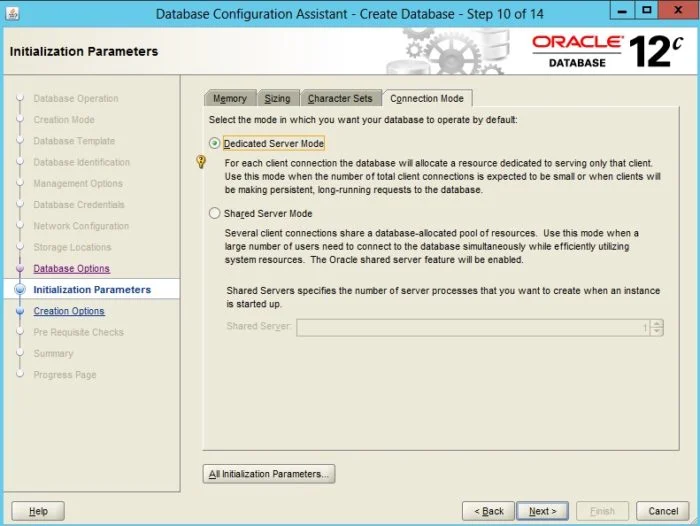Screen dimensions: 700x526
Task: Switch to the Memory tab
Action: (x=230, y=98)
